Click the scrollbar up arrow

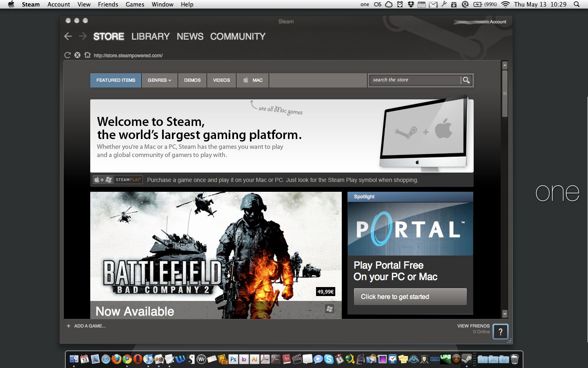pos(505,65)
